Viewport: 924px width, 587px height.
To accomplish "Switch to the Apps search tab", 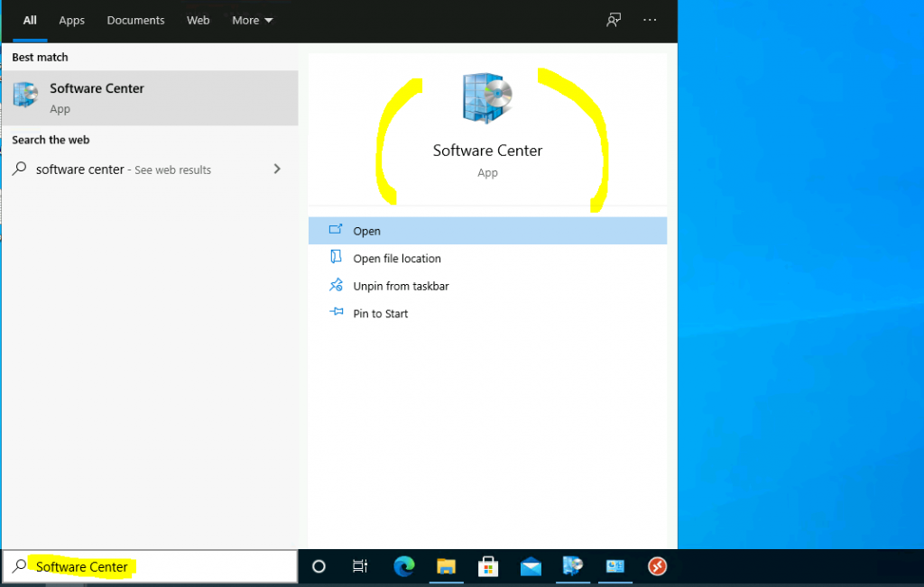I will pos(71,20).
